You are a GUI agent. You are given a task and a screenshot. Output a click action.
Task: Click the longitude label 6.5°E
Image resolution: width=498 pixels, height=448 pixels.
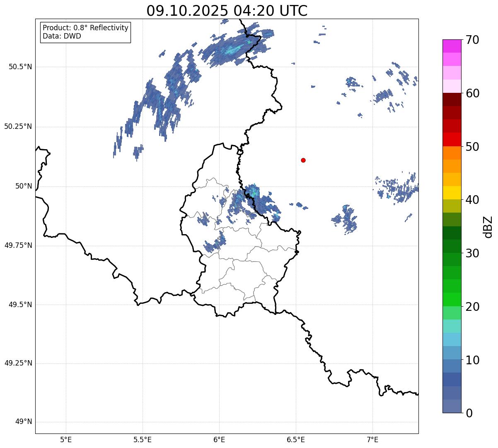tap(296, 440)
